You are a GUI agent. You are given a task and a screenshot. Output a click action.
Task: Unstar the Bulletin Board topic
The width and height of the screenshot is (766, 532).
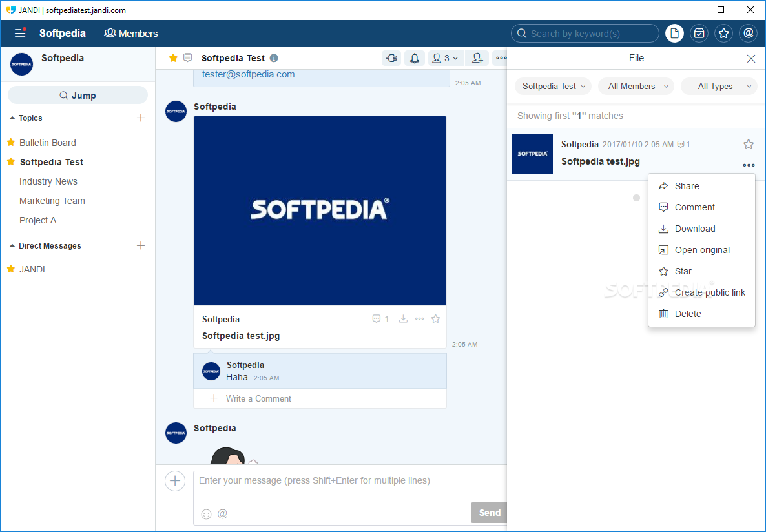11,142
